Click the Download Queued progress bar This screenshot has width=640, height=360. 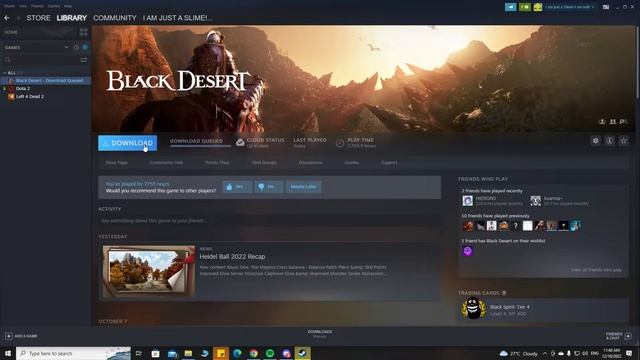coord(200,146)
